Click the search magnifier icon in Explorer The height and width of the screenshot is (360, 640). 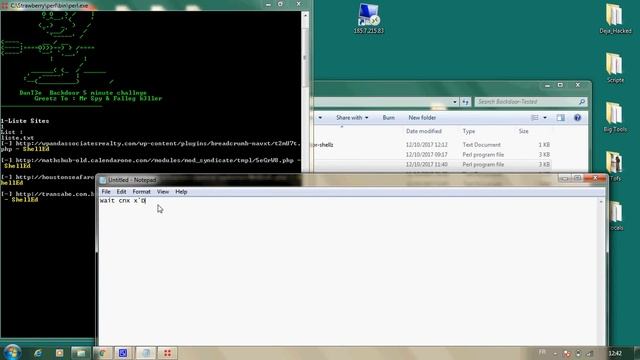point(582,102)
